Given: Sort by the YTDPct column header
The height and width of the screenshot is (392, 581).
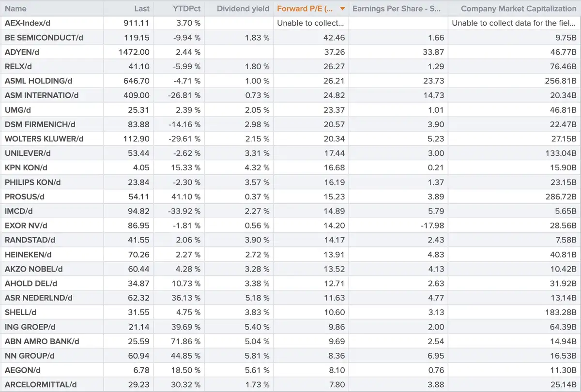Looking at the screenshot, I should pyautogui.click(x=186, y=8).
